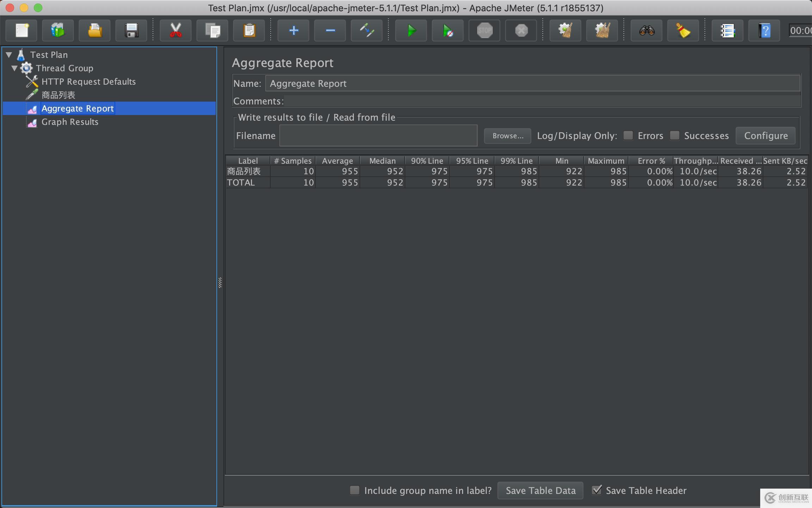This screenshot has height=508, width=812.
Task: Click the scissors Cut icon
Action: pyautogui.click(x=176, y=31)
